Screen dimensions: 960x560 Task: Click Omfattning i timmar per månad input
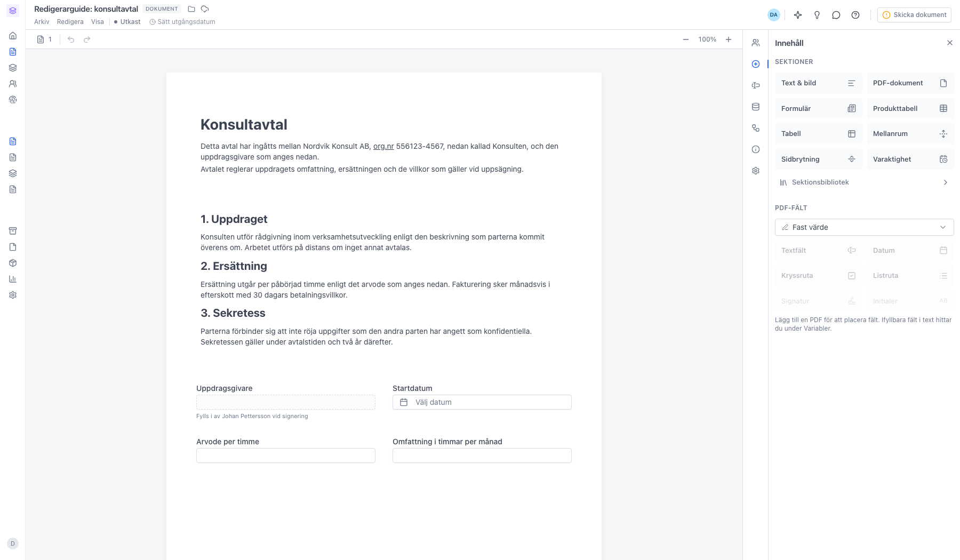click(x=482, y=455)
